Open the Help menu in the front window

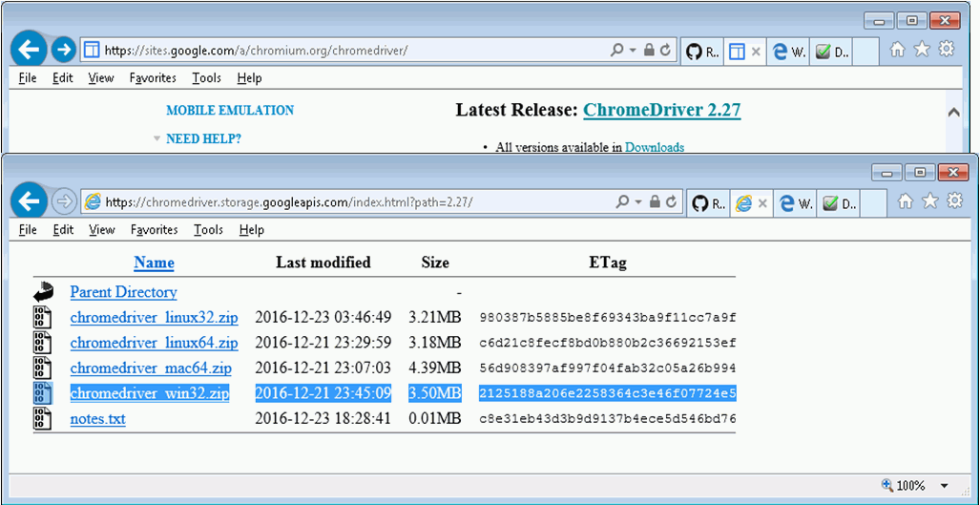251,230
